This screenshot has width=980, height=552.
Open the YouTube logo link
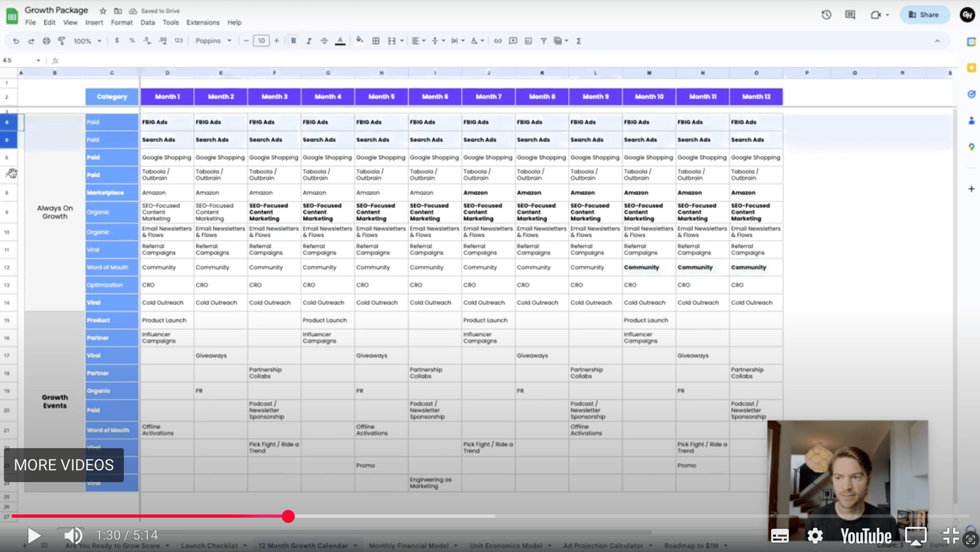[866, 536]
